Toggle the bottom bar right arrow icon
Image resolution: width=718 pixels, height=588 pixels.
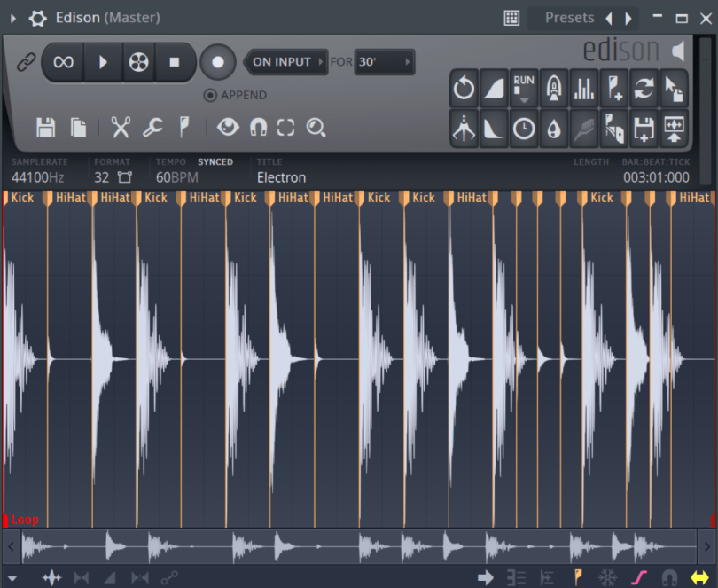486,578
